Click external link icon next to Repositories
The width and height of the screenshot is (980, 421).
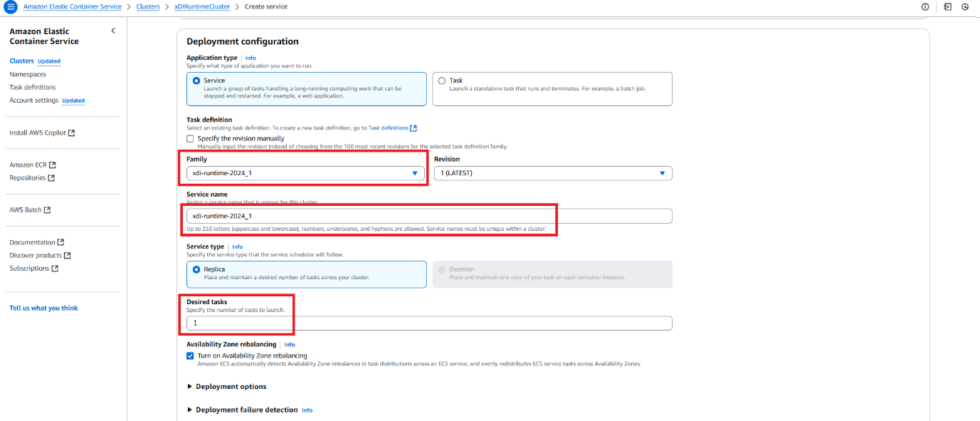point(51,178)
